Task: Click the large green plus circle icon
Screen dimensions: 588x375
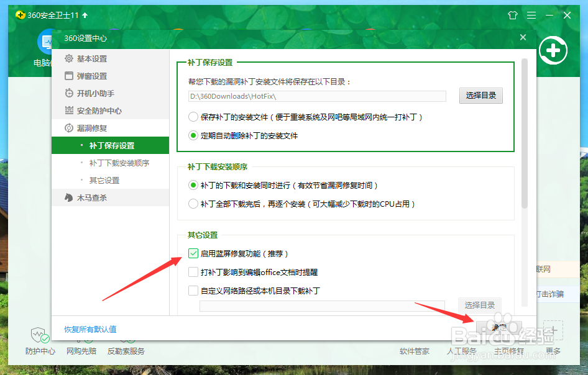Action: (x=553, y=50)
